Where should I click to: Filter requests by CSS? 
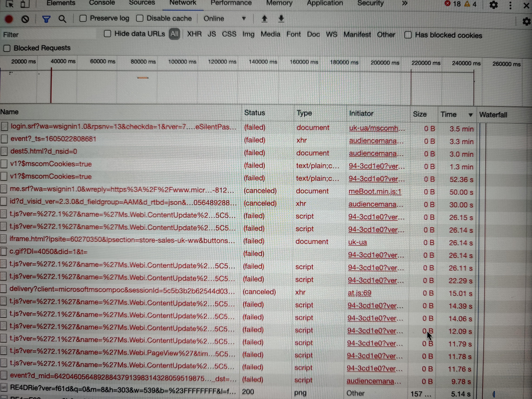229,34
